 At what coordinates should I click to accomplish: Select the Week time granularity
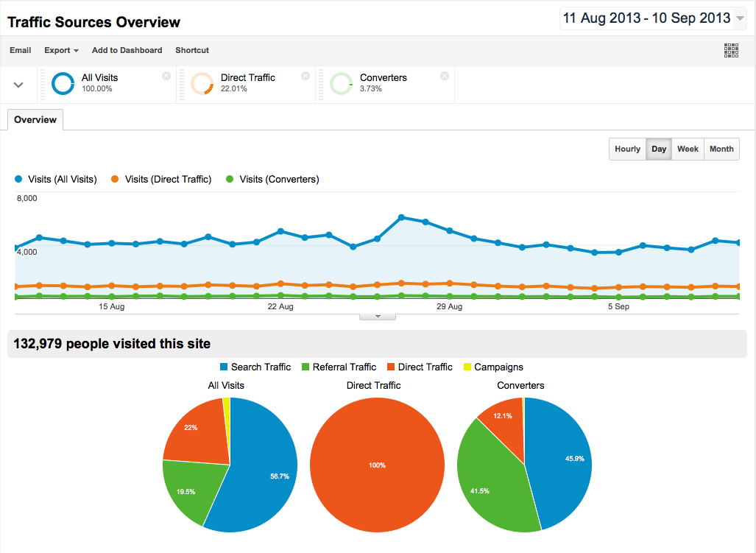click(x=688, y=149)
